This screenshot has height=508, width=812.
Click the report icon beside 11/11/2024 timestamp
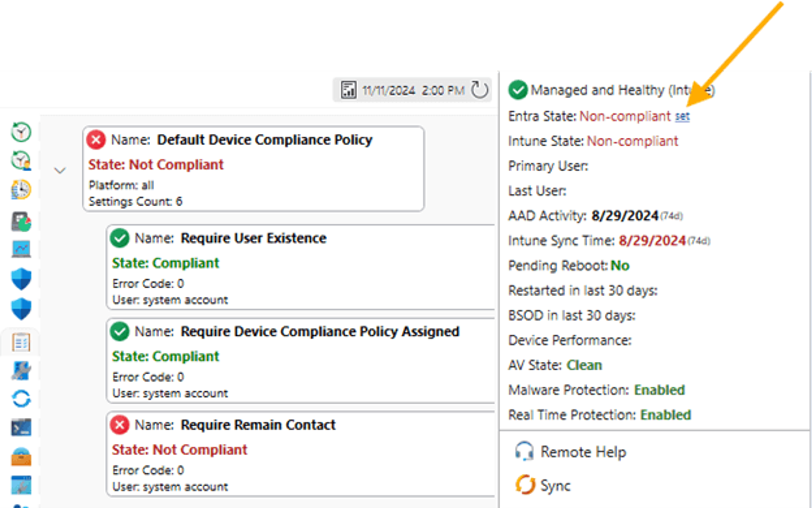pos(349,90)
